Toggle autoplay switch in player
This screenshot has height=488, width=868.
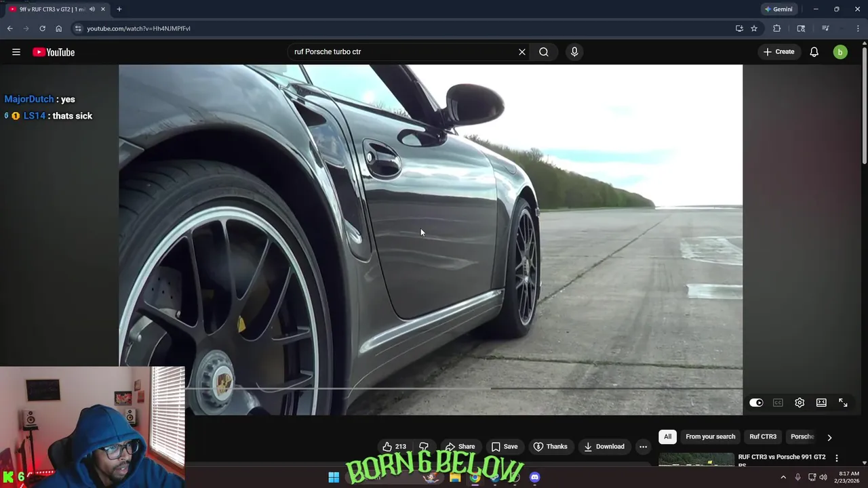(x=756, y=403)
